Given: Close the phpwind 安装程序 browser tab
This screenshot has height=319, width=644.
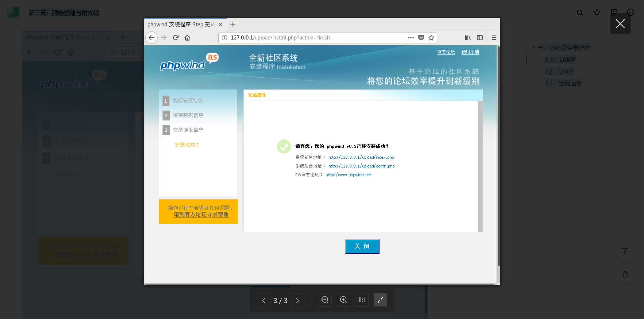Looking at the screenshot, I should click(x=220, y=24).
